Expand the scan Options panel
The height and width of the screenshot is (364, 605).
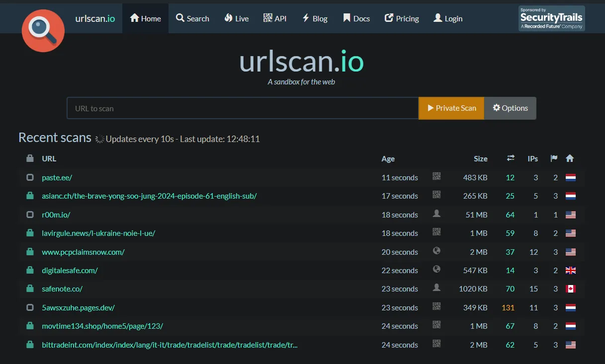tap(510, 108)
